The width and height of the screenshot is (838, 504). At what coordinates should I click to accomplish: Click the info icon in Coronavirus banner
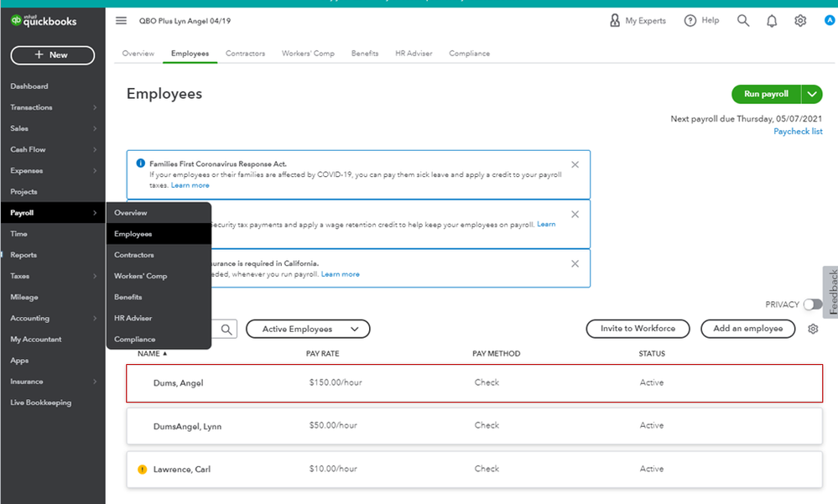pos(141,164)
